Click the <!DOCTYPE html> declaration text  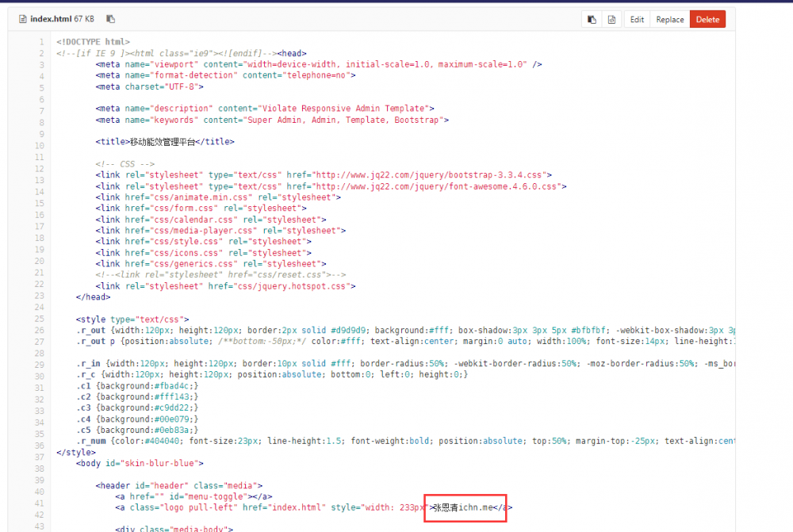(x=93, y=41)
